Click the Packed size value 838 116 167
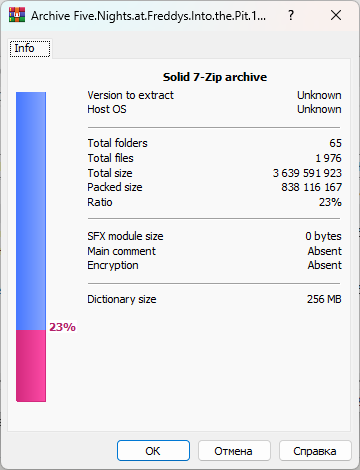The width and height of the screenshot is (360, 470). pos(311,187)
